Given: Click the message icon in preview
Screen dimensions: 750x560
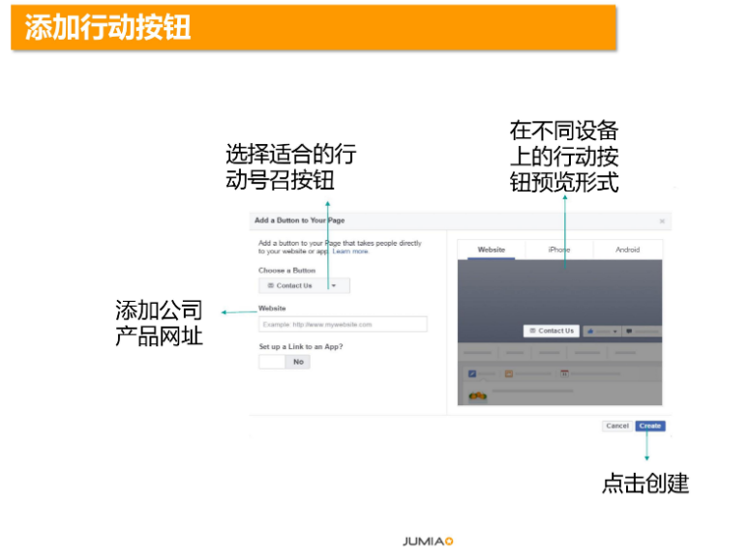Looking at the screenshot, I should pos(629,331).
